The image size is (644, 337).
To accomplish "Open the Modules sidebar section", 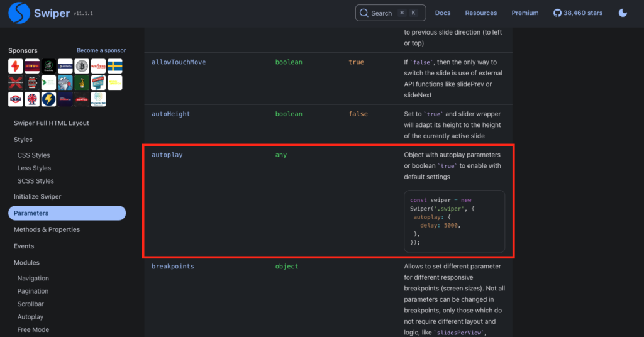I will [26, 263].
